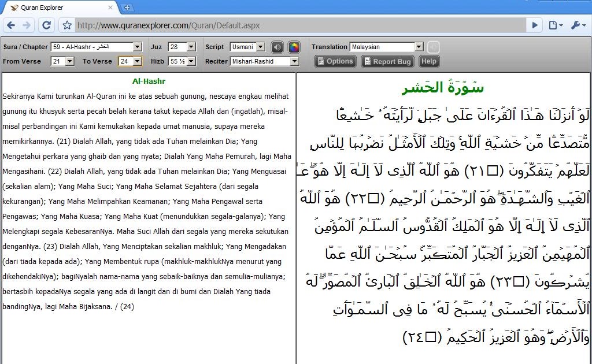This screenshot has height=364, width=592.
Task: Click the Arabic sura title heading
Action: (442, 87)
